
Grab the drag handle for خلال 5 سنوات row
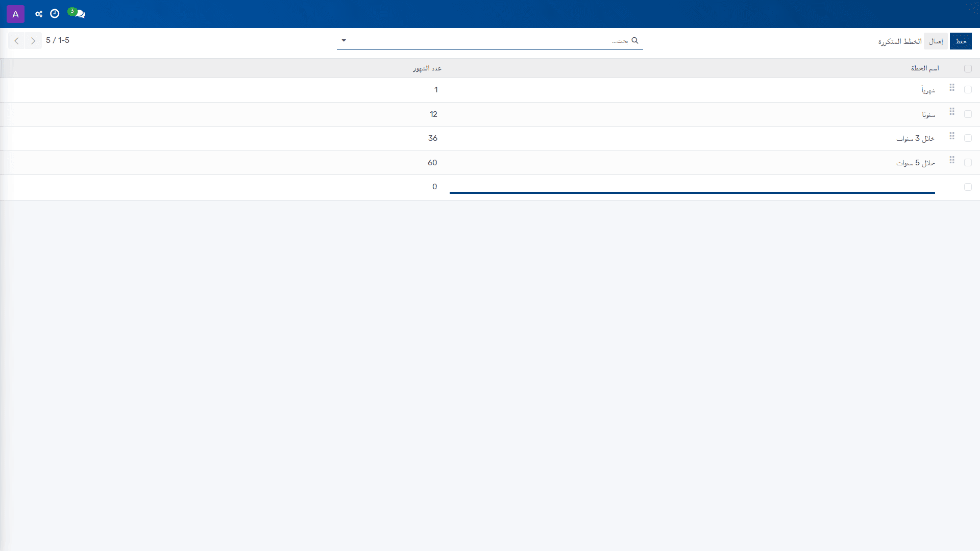tap(952, 160)
